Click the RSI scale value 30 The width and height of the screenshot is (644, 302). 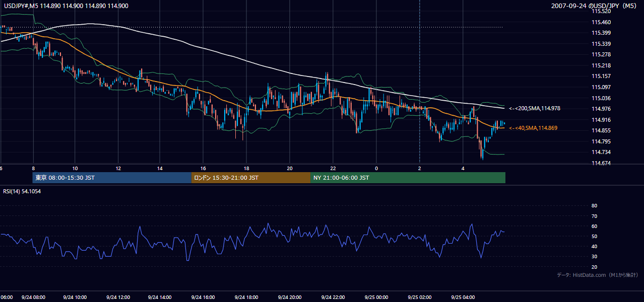click(594, 257)
